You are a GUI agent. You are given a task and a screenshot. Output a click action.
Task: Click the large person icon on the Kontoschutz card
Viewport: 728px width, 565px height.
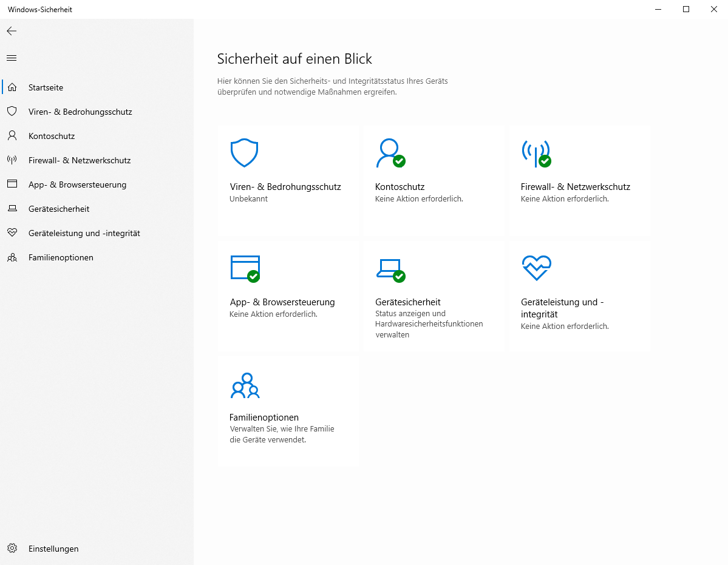(390, 152)
